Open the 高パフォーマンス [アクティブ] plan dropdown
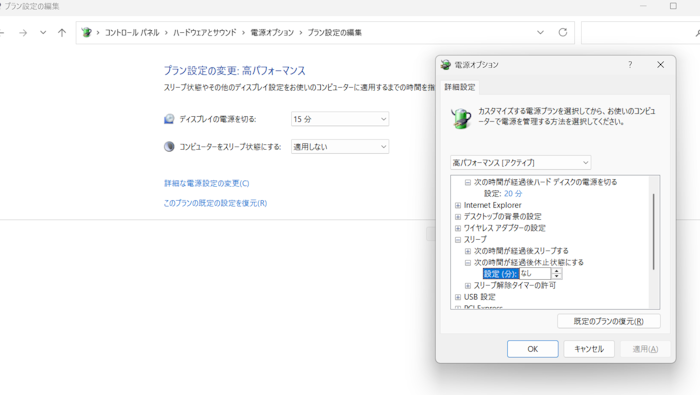The width and height of the screenshot is (700, 395). click(x=521, y=162)
